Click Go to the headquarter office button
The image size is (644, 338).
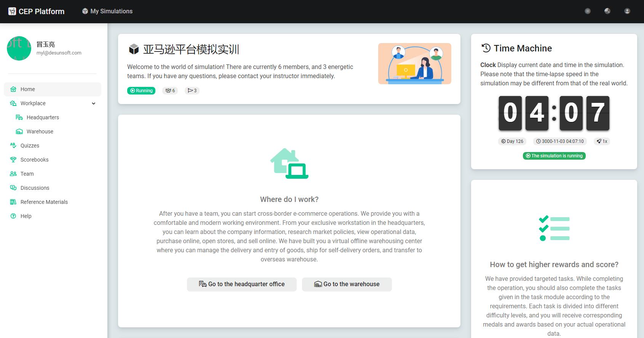(x=241, y=284)
